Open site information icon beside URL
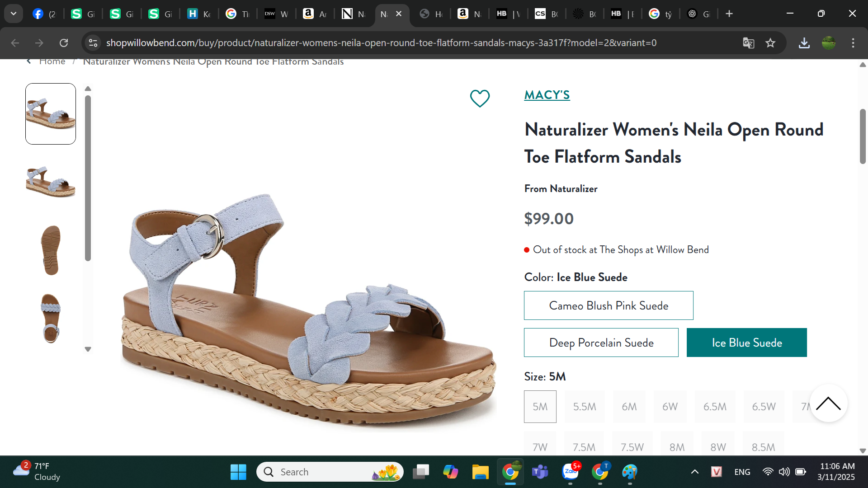Viewport: 868px width, 488px height. (93, 43)
